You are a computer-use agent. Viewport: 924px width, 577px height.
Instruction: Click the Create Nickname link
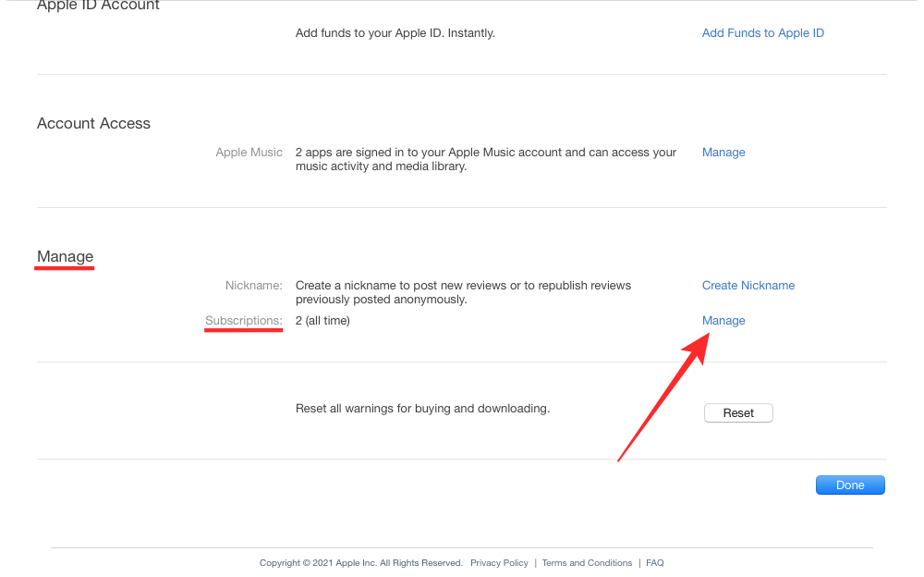coord(748,286)
